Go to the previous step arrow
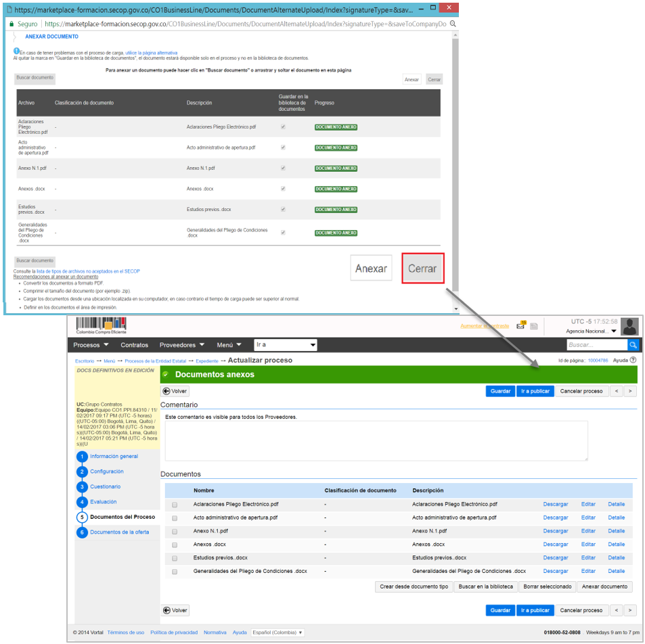The height and width of the screenshot is (644, 645). (x=616, y=391)
